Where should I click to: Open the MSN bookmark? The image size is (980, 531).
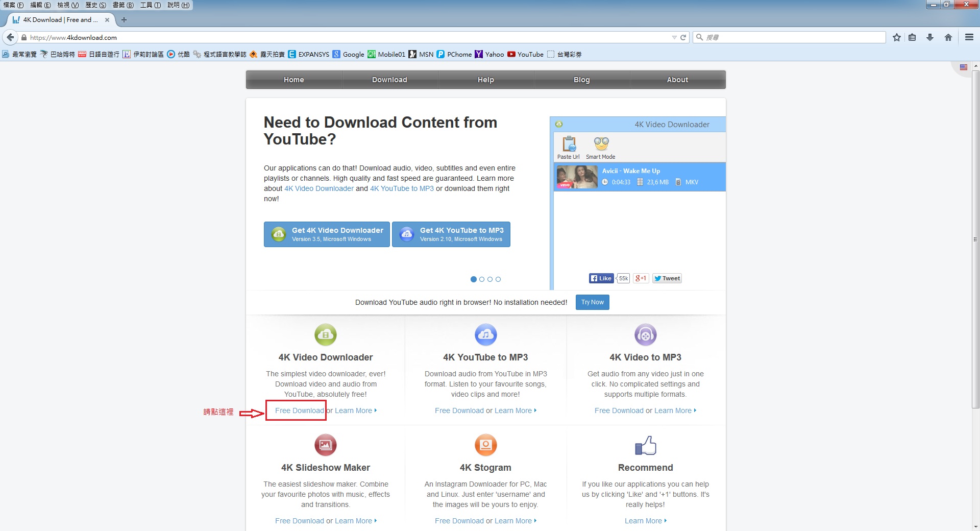pos(421,54)
